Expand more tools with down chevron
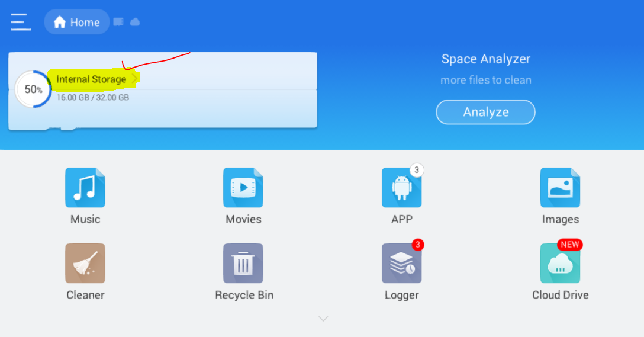The height and width of the screenshot is (337, 644). click(x=323, y=319)
